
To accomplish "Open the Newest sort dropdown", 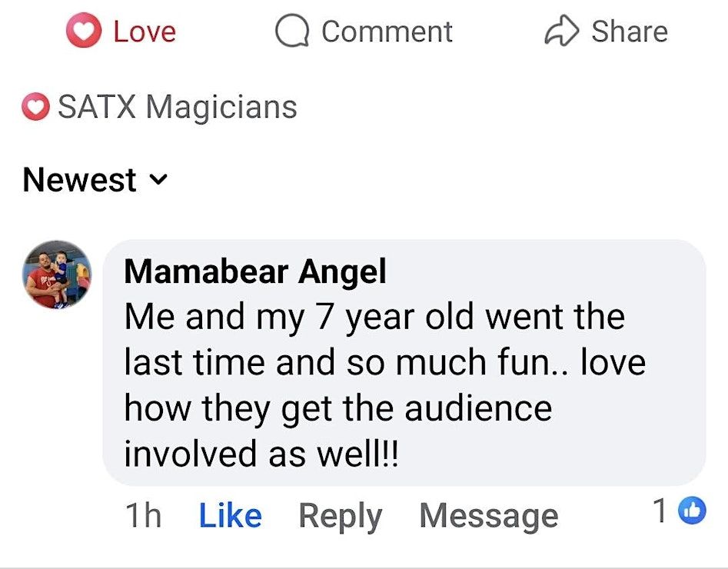I will (80, 180).
